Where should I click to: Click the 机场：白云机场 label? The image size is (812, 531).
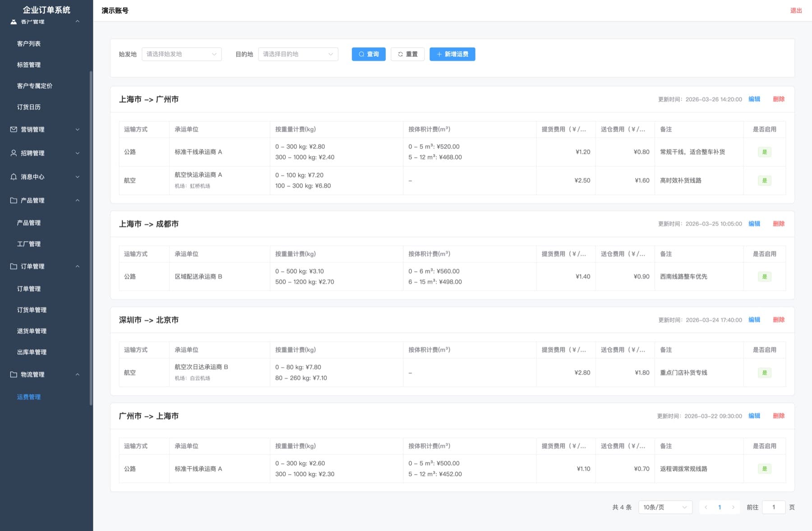click(x=192, y=378)
